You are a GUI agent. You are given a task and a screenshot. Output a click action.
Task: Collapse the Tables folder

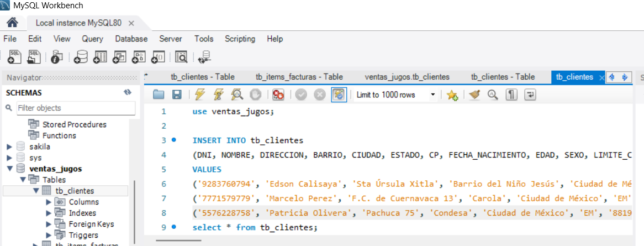pyautogui.click(x=23, y=180)
